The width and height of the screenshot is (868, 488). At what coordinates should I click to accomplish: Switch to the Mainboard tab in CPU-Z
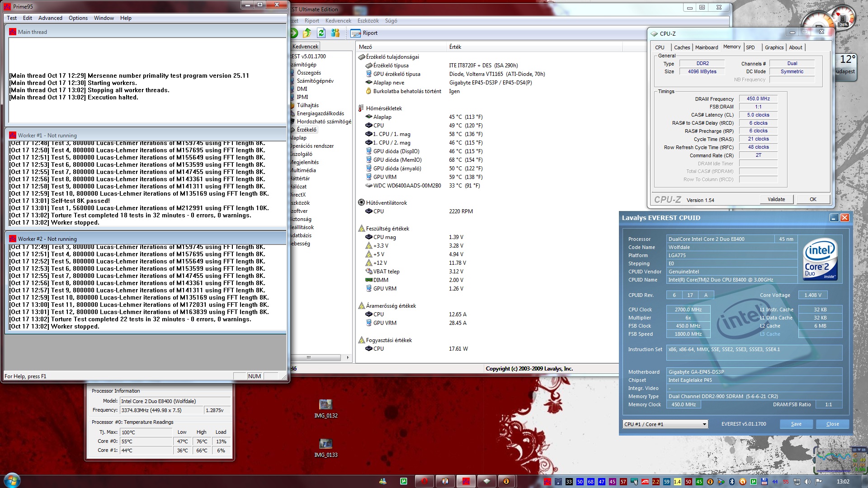[x=706, y=47]
